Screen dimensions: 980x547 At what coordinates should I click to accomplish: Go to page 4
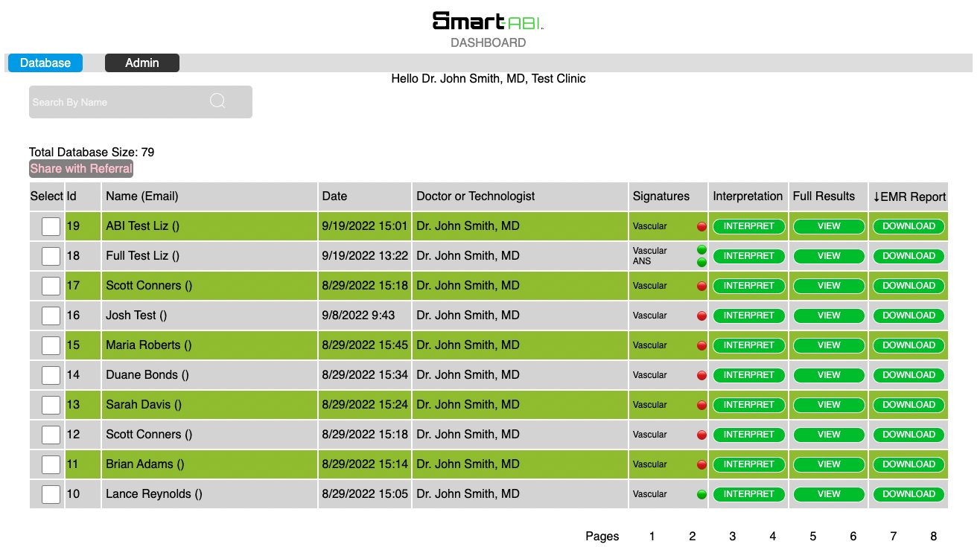click(773, 536)
